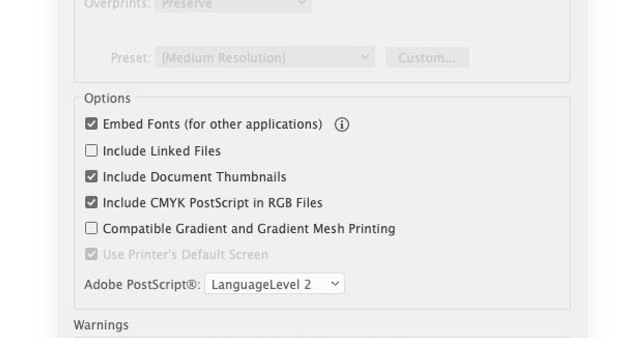This screenshot has height=338, width=644.
Task: Tick Compatible Gradient and Gradient Mesh Printing box
Action: [x=91, y=228]
